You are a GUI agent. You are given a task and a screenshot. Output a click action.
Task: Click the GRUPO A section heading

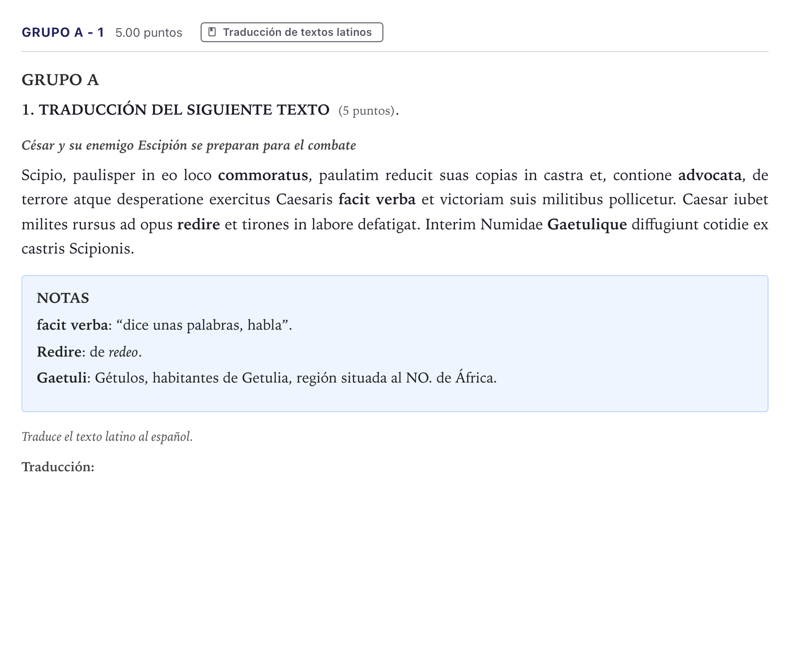coord(60,80)
